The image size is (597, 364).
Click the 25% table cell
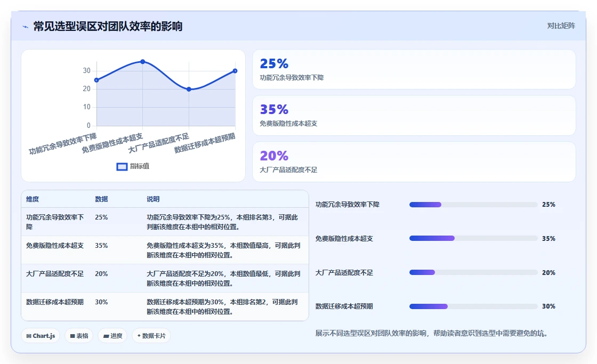101,217
